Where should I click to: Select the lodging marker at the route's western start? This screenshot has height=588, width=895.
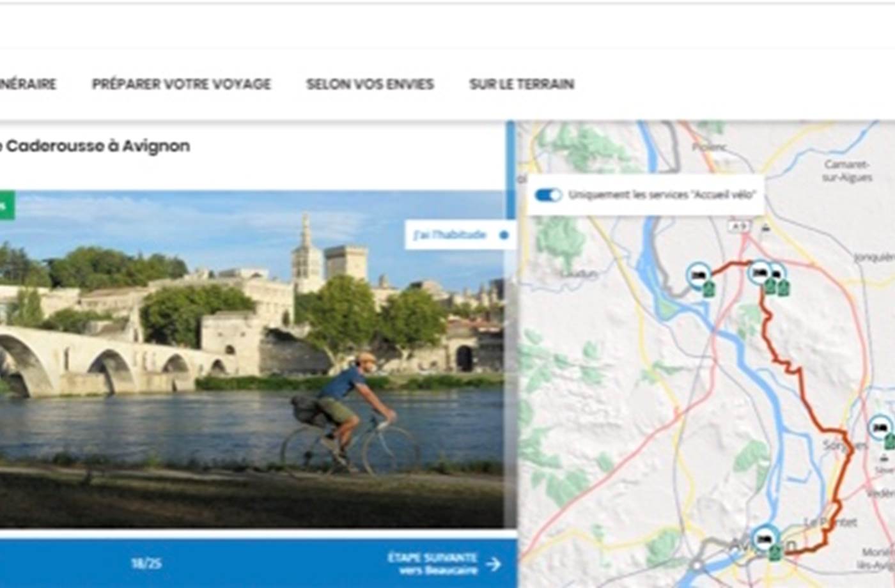(698, 275)
